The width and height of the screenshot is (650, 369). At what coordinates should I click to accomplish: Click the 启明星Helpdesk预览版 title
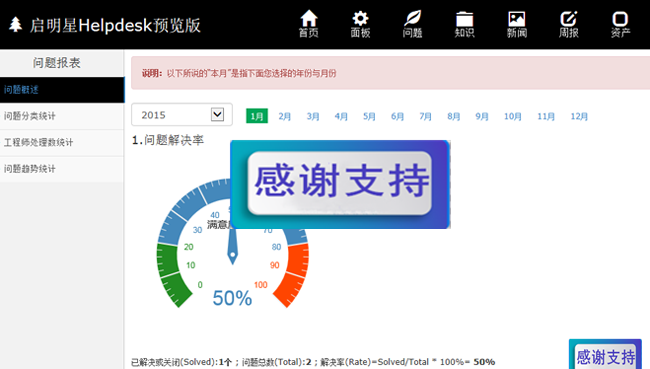click(x=115, y=25)
